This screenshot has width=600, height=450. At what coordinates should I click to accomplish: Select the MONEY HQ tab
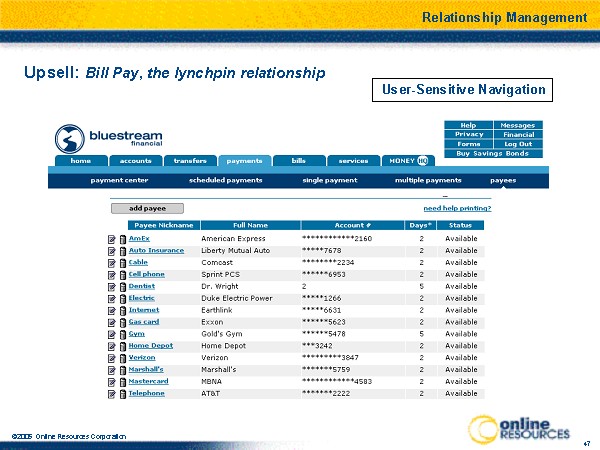point(408,160)
